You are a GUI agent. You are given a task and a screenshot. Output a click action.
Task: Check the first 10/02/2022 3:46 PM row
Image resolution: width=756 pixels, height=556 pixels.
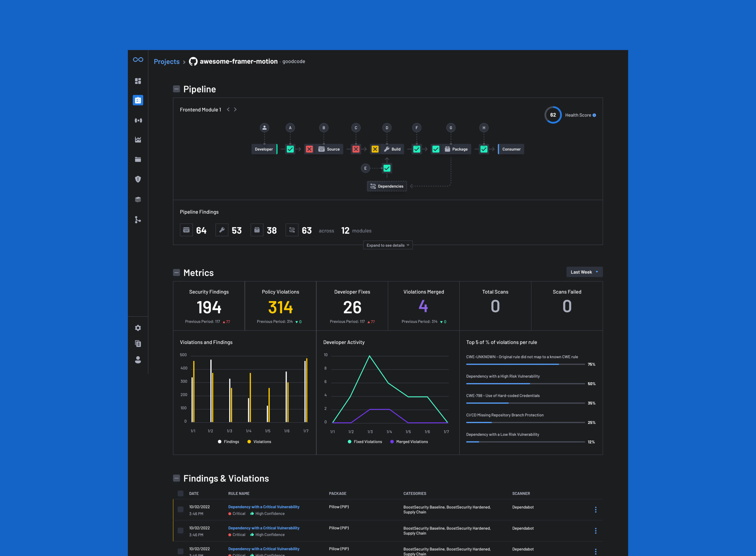click(181, 510)
